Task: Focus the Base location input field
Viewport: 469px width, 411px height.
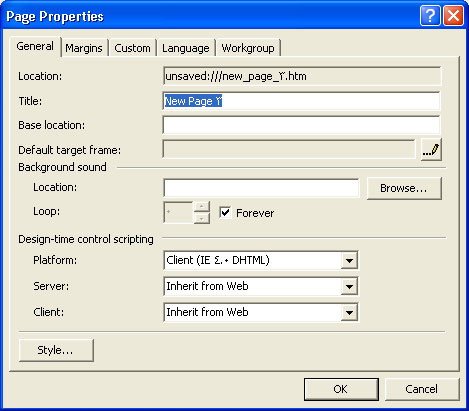Action: (x=301, y=125)
